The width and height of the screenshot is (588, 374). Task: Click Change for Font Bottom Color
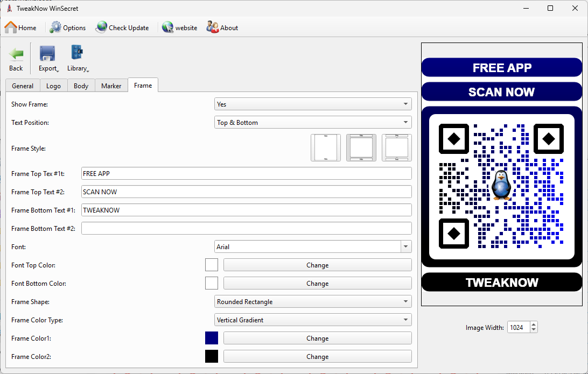318,283
